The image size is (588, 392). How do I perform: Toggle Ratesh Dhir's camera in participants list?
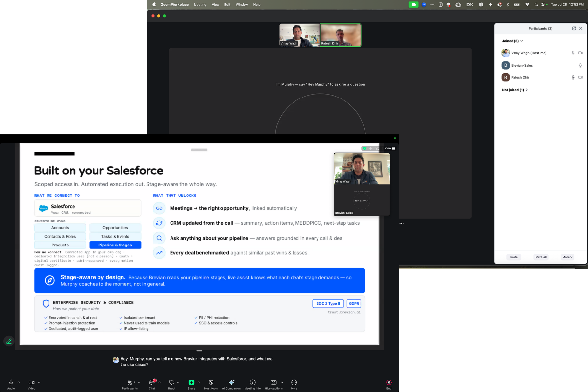(x=580, y=77)
